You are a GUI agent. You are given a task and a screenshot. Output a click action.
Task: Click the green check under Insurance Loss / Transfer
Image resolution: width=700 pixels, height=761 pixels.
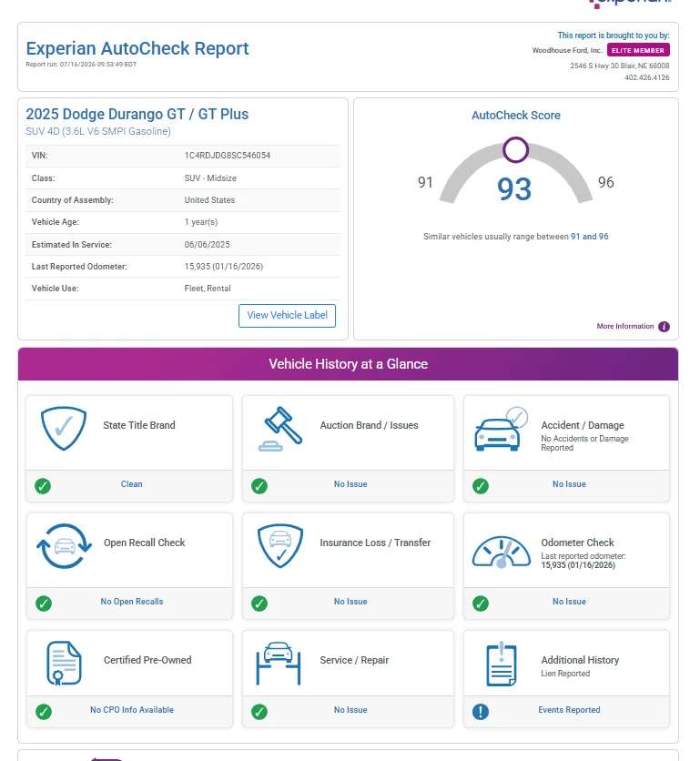click(259, 604)
